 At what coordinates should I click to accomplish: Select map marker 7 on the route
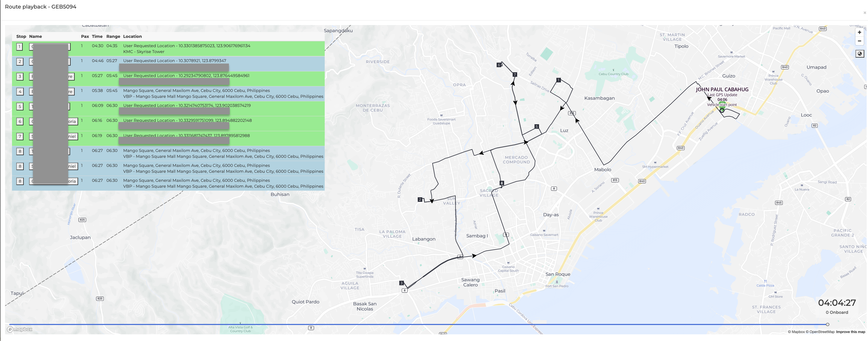click(515, 74)
